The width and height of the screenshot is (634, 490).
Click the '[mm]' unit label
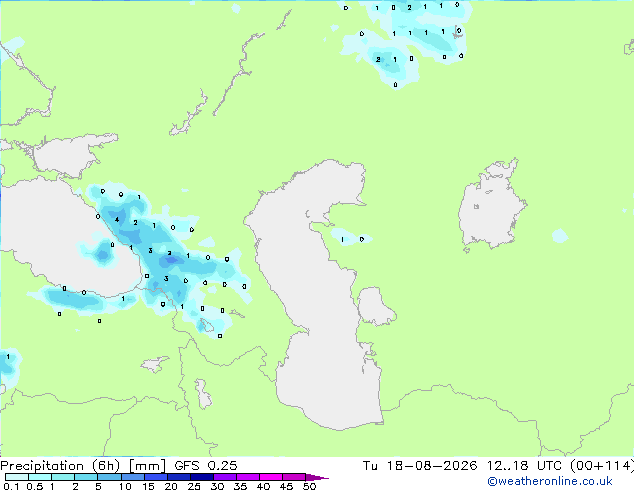[147, 466]
